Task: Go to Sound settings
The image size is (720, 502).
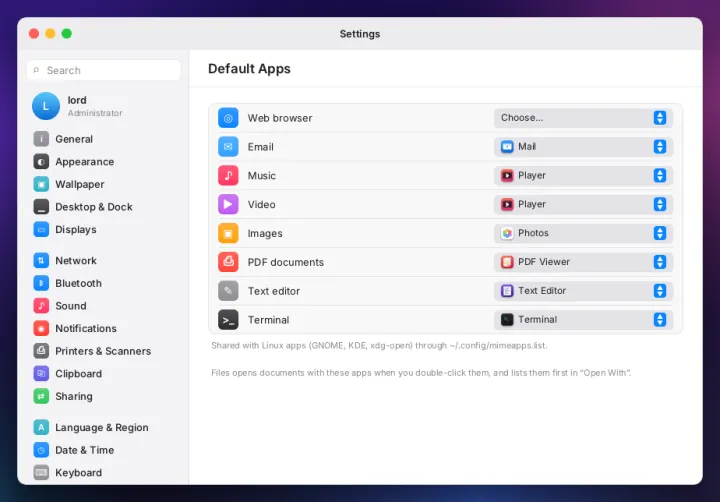Action: [x=105, y=305]
